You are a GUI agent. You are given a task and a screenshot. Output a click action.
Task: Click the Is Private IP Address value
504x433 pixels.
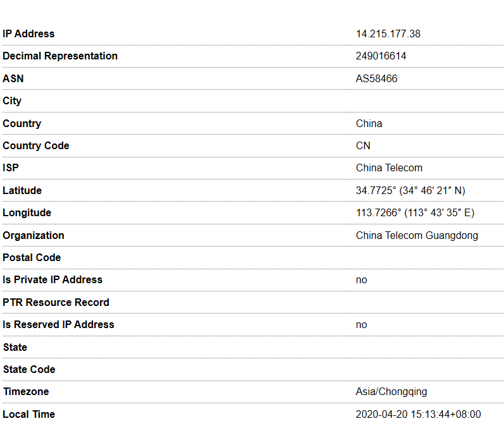361,280
